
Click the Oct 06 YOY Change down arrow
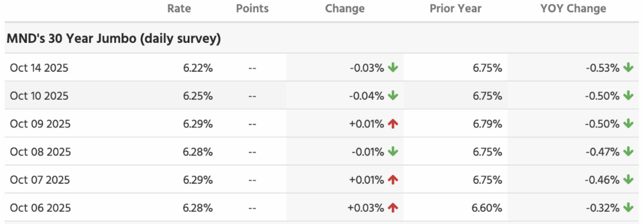[628, 207]
